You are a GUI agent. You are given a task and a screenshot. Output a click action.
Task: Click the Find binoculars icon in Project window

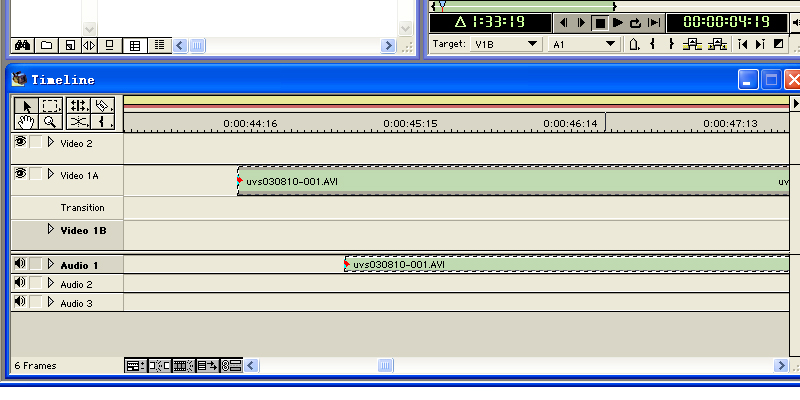[x=22, y=45]
